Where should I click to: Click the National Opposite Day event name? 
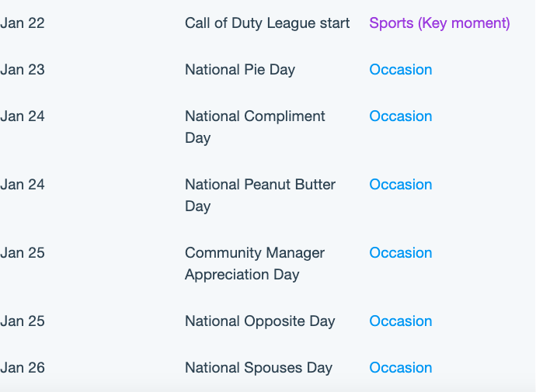click(260, 321)
